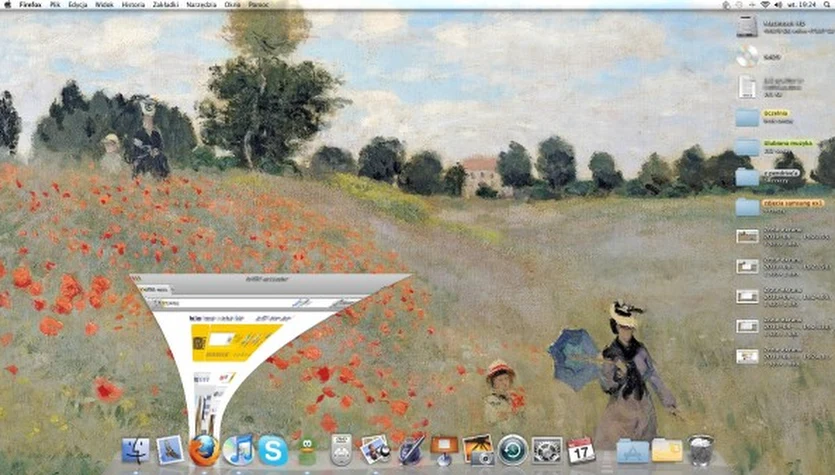Open the Zakładki menu in menu bar

tap(161, 5)
